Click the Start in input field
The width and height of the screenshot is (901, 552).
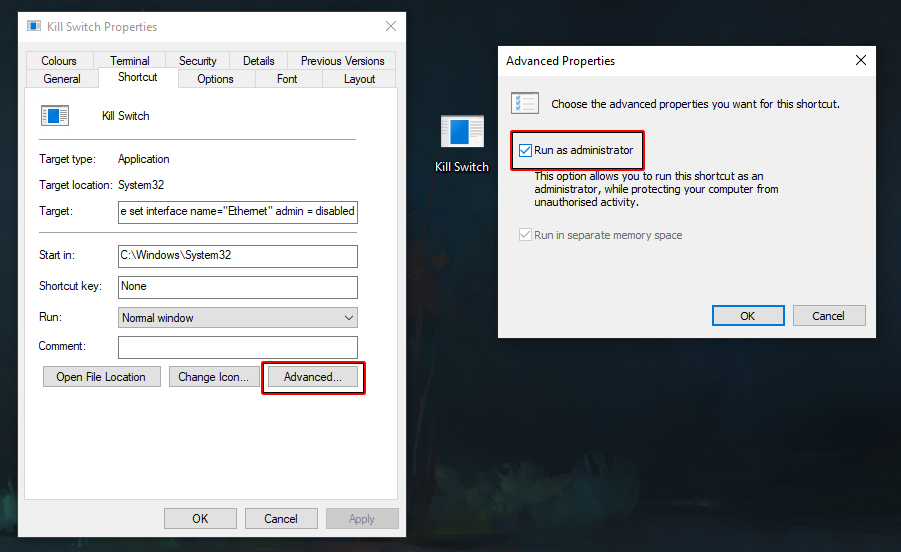pyautogui.click(x=238, y=256)
